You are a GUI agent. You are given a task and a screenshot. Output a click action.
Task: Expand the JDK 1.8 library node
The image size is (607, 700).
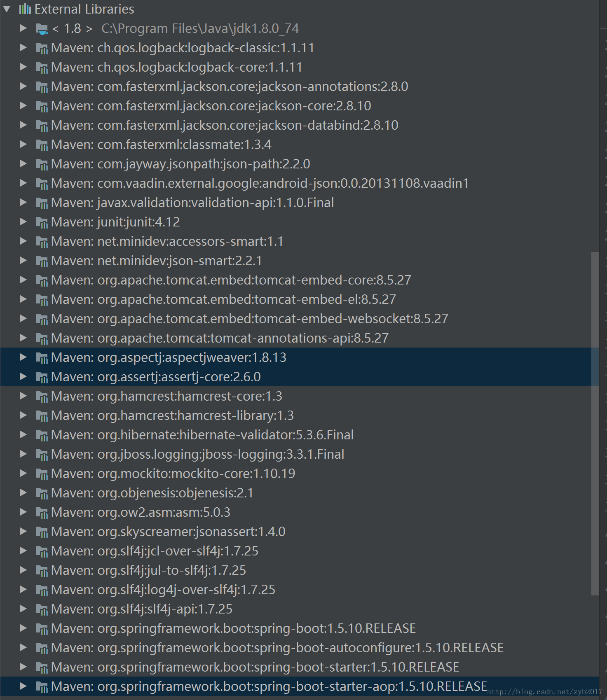click(x=23, y=28)
